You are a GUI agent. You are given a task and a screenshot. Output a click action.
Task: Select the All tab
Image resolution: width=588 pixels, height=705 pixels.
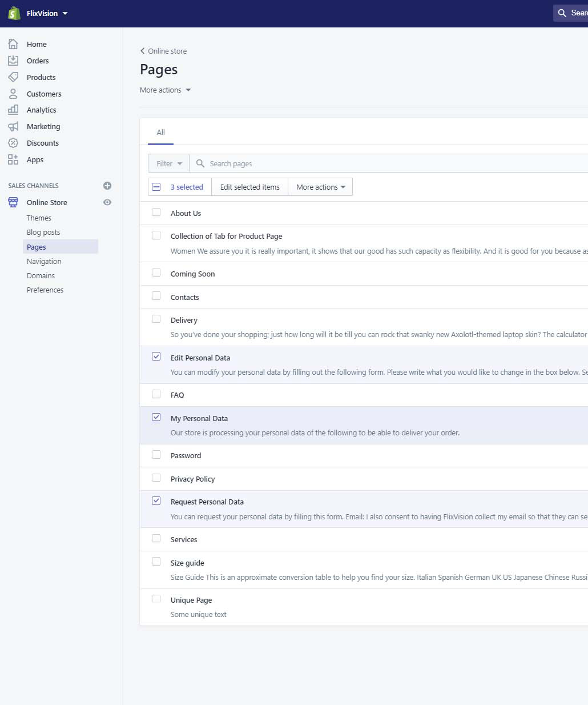(x=161, y=132)
